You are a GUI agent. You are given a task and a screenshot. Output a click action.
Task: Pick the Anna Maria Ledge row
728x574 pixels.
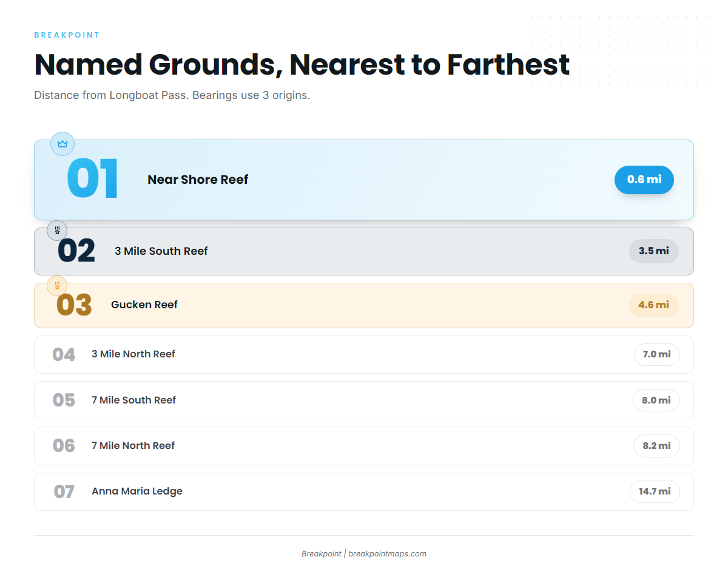coord(364,491)
